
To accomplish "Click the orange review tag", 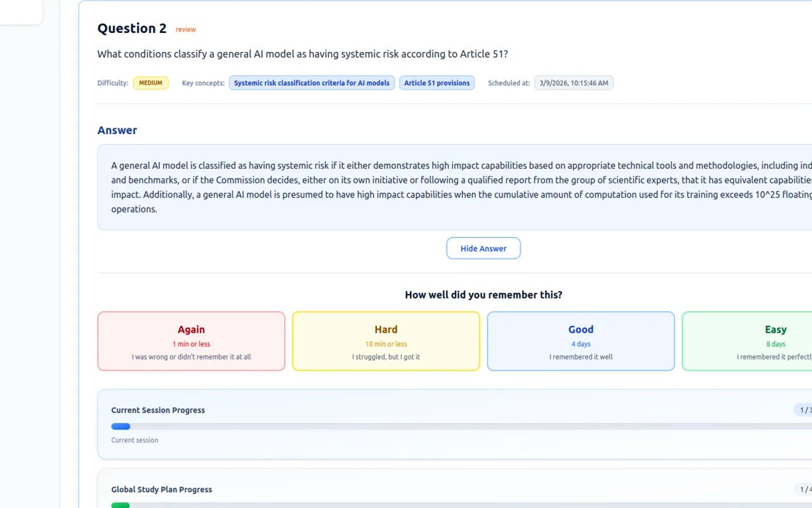I will pos(186,29).
